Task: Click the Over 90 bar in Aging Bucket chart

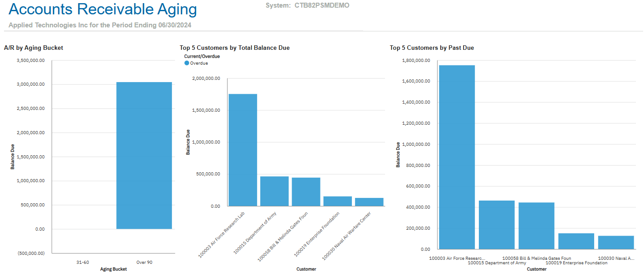Action: tap(144, 155)
